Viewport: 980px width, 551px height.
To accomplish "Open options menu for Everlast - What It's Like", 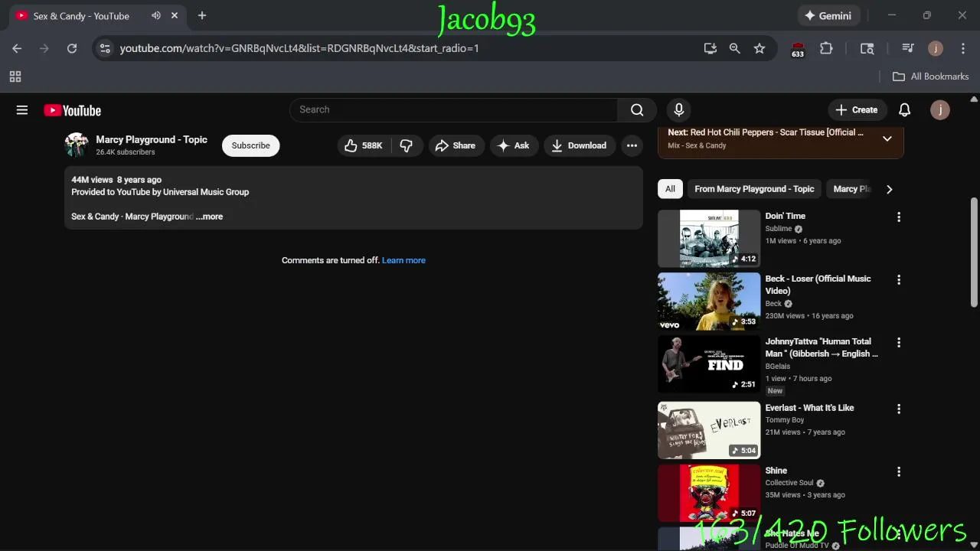I will [899, 409].
